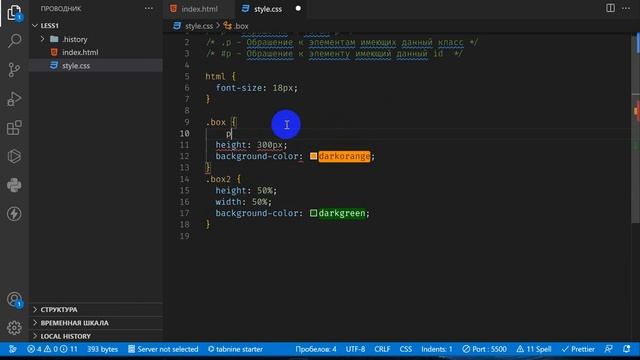Image resolution: width=640 pixels, height=360 pixels.
Task: Open Source Control view
Action: coord(14,70)
